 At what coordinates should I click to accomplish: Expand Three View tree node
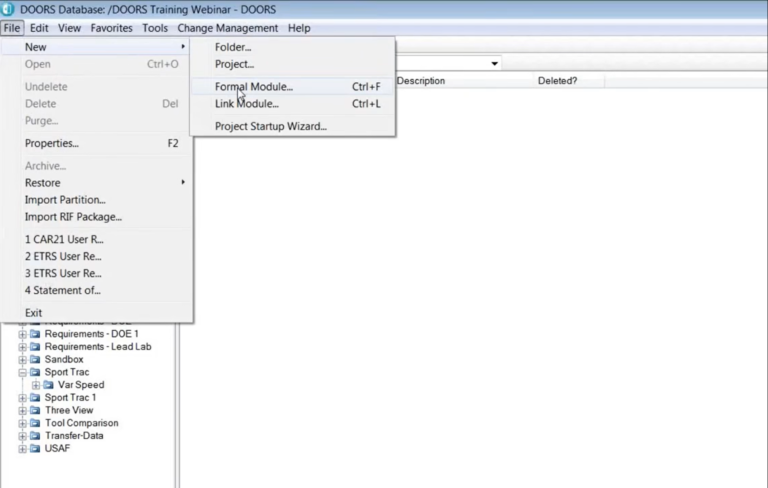23,411
